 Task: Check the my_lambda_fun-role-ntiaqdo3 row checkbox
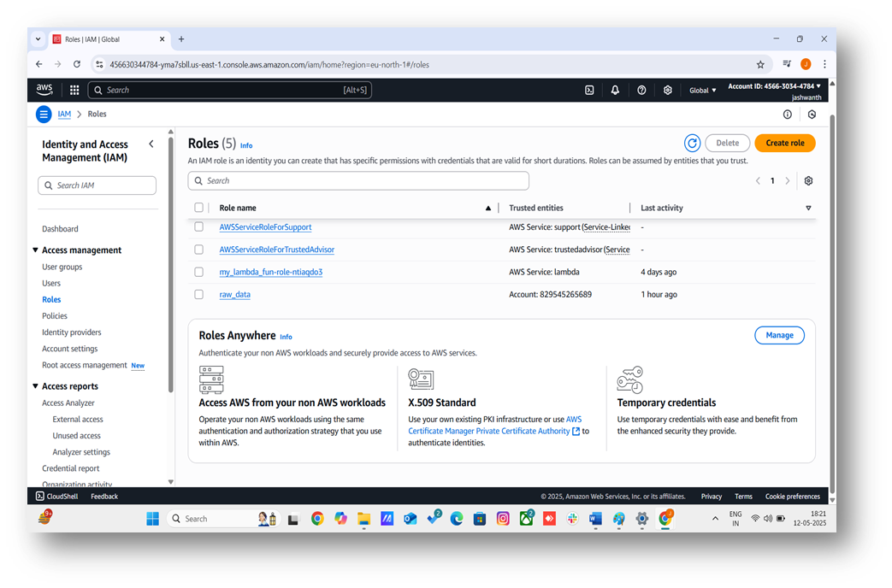pyautogui.click(x=198, y=272)
